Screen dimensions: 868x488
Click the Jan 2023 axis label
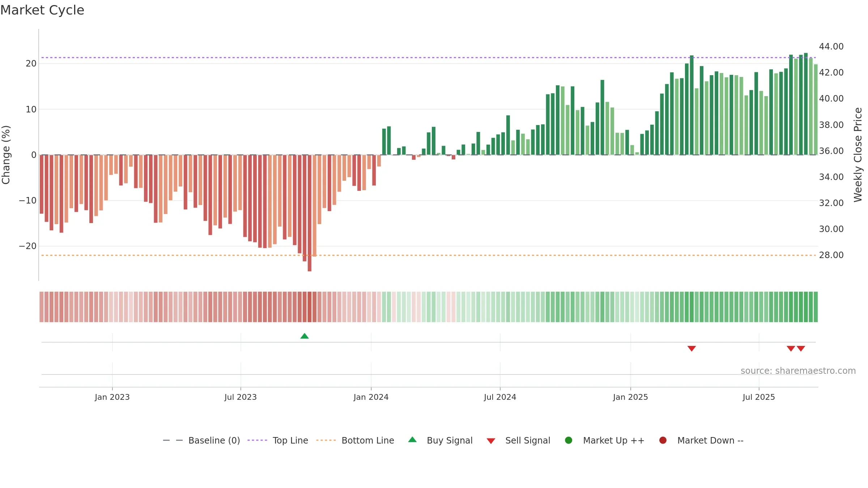click(x=112, y=397)
